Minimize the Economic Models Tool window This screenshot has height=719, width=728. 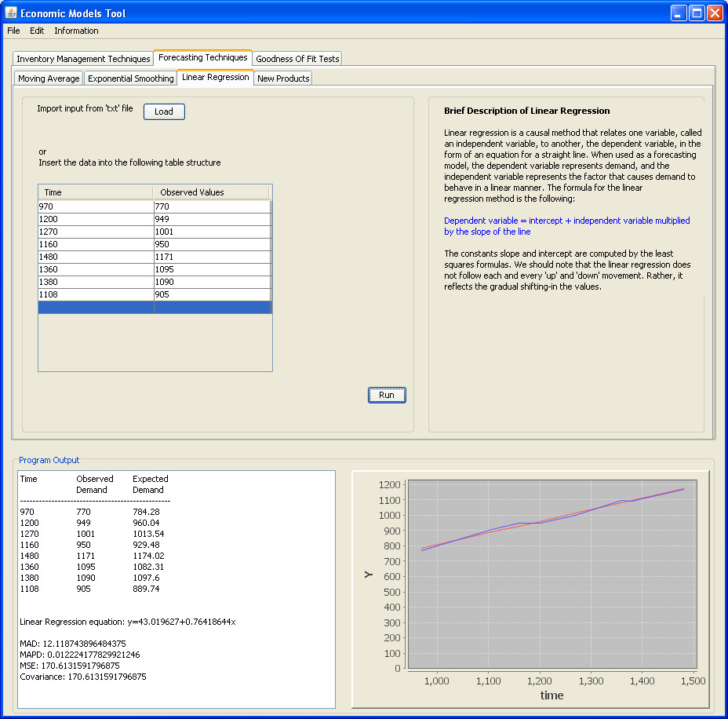[x=679, y=13]
